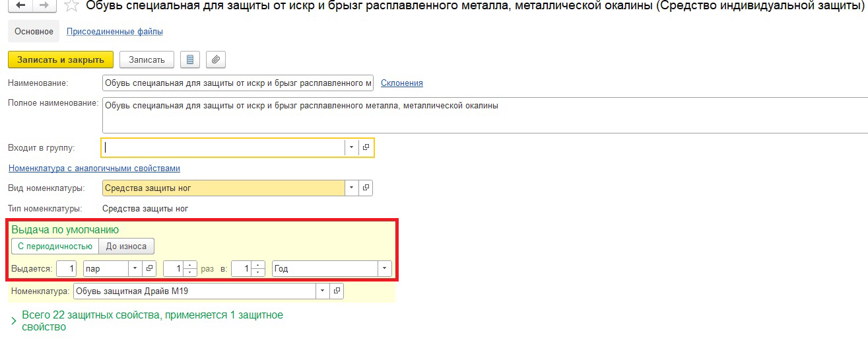Viewport: 868px width, 339px height.
Task: Open the Номенклатура item form icon
Action: 337,291
